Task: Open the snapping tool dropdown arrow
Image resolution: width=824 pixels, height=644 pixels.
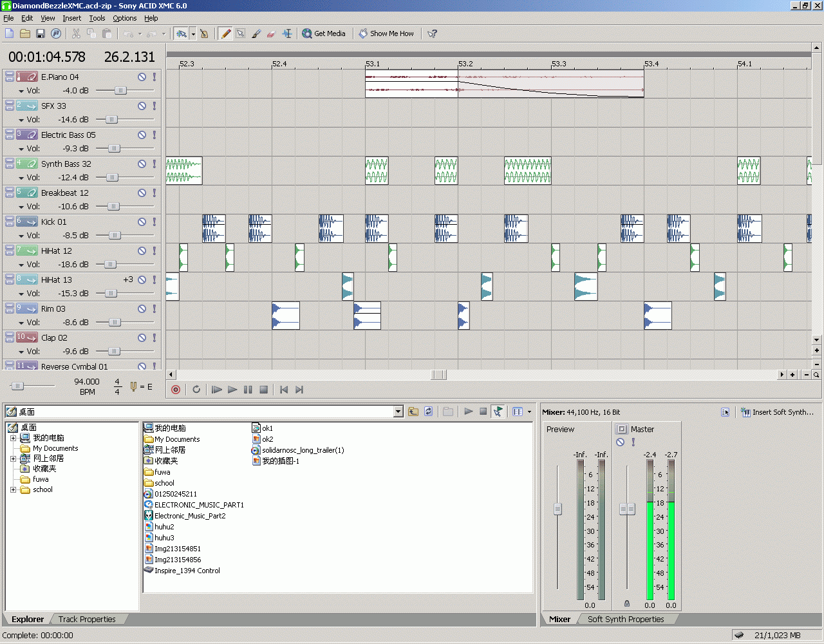Action: [x=192, y=33]
